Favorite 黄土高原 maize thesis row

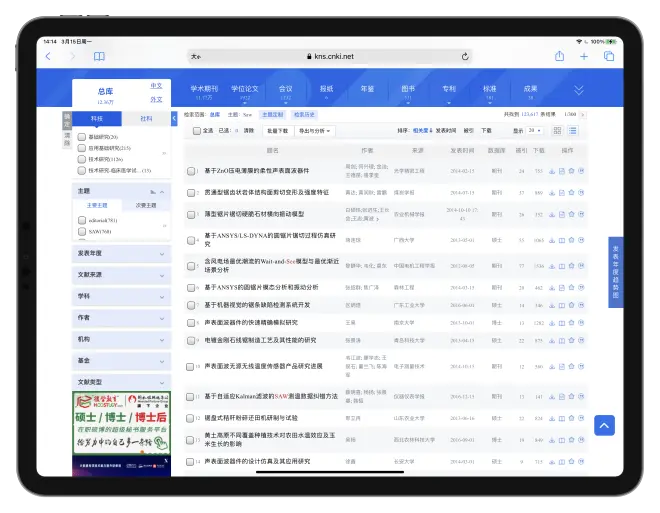pos(571,440)
